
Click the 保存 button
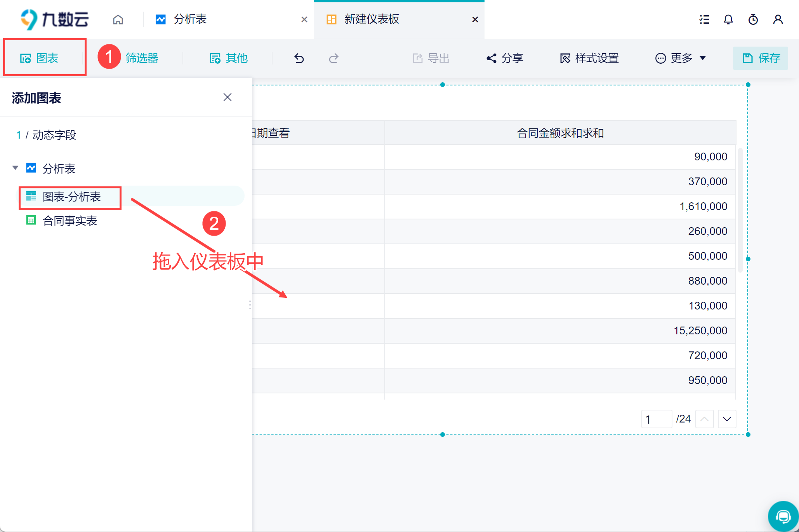(760, 58)
